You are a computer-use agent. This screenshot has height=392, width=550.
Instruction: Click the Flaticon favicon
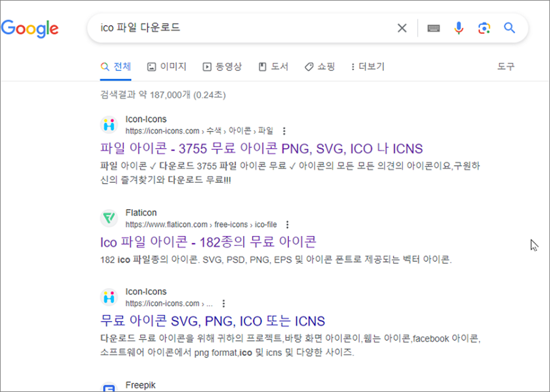pos(109,218)
